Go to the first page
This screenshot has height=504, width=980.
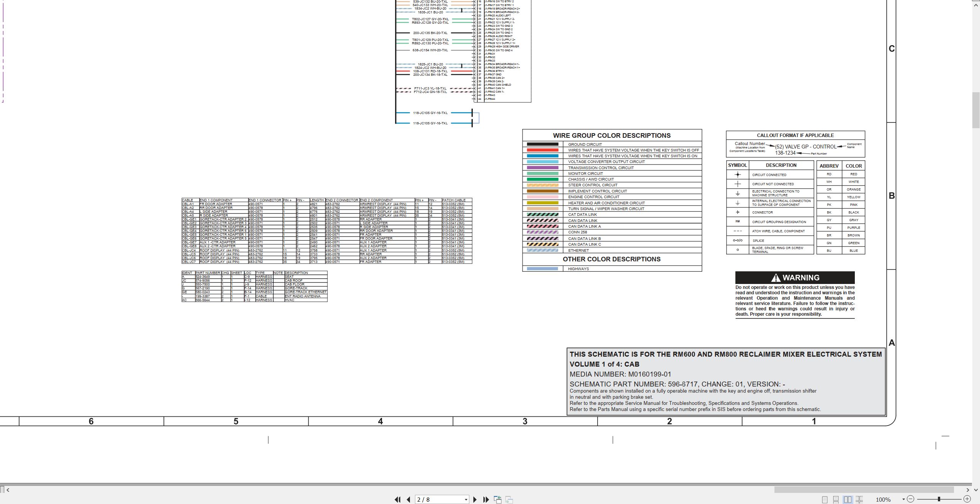coord(397,499)
